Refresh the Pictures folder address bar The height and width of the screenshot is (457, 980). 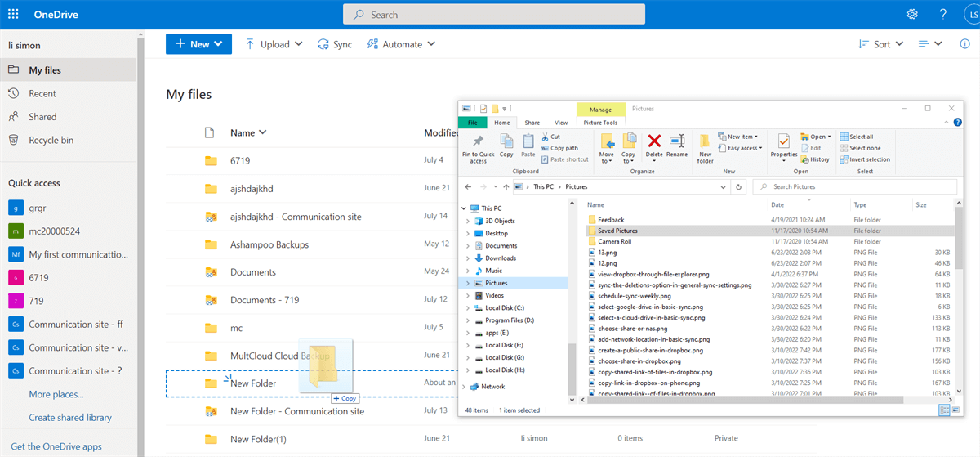click(x=738, y=186)
